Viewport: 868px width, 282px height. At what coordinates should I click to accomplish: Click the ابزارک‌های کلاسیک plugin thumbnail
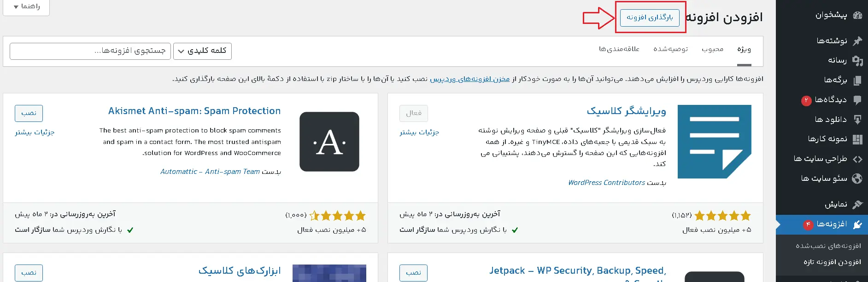[329, 273]
